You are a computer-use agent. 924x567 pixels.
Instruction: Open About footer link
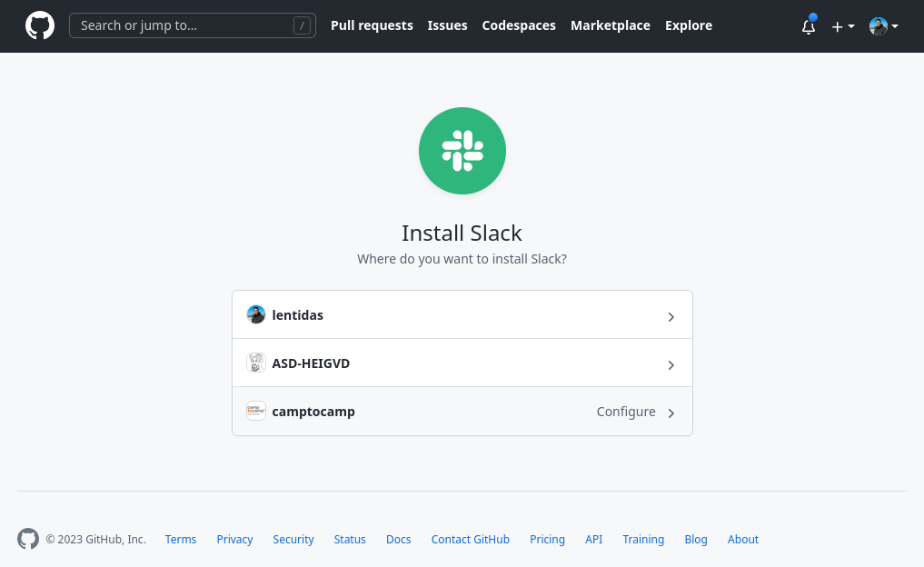coord(742,540)
